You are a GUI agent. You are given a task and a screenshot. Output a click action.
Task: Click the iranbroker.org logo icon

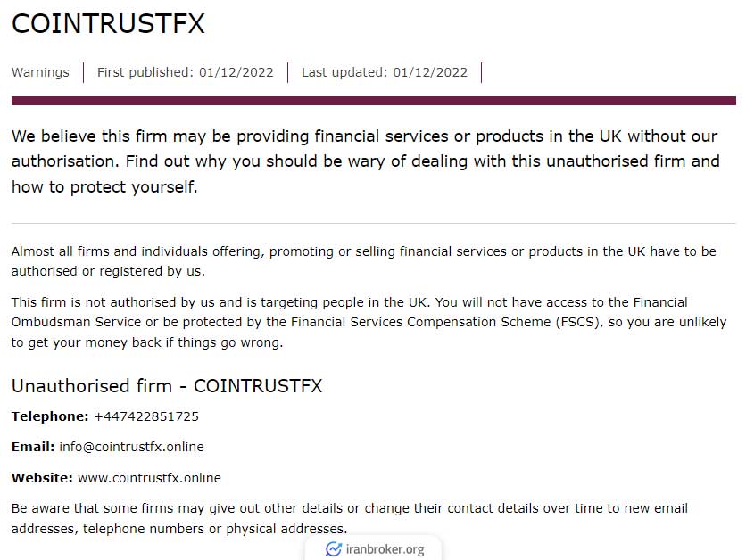pyautogui.click(x=334, y=549)
